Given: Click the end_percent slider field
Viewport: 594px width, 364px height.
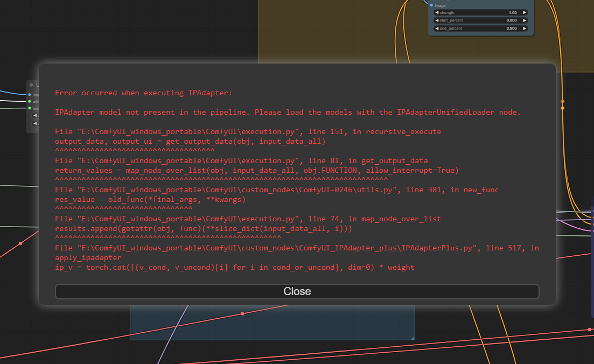Looking at the screenshot, I should coord(481,29).
